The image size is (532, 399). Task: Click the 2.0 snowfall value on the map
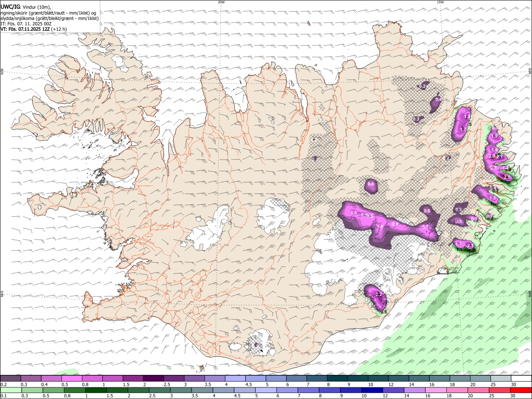(492, 156)
